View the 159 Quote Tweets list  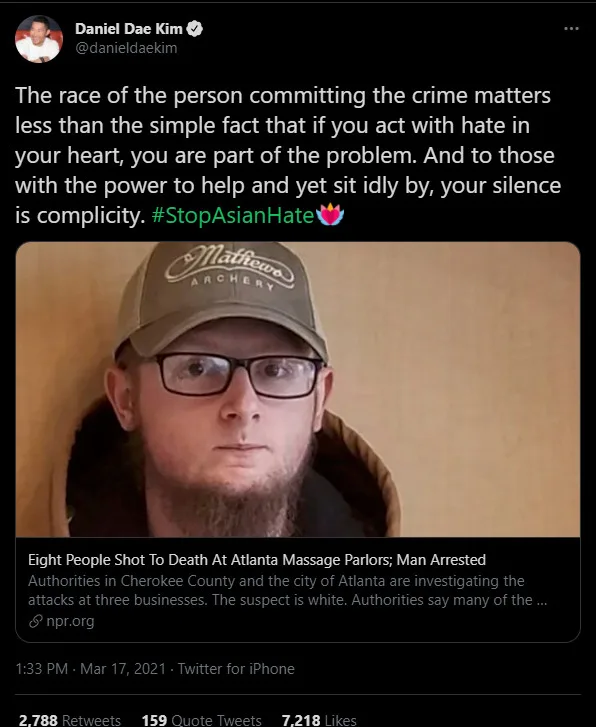(x=202, y=720)
